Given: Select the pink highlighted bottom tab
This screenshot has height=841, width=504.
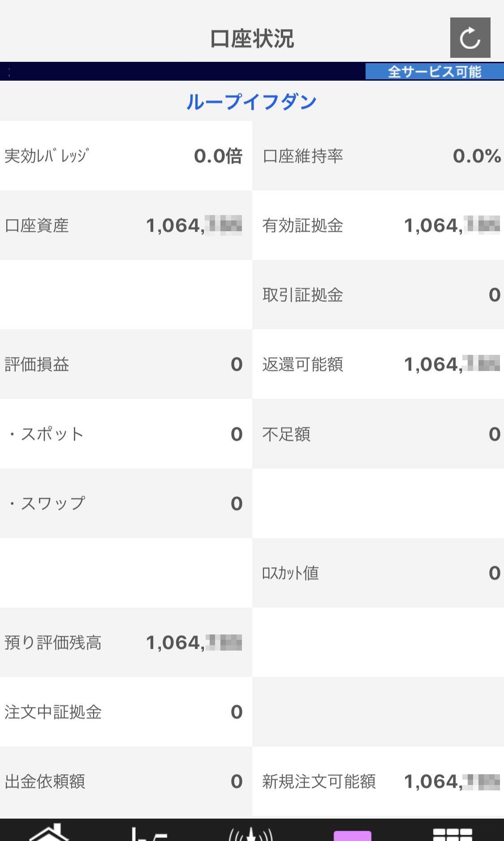Looking at the screenshot, I should pos(353,835).
